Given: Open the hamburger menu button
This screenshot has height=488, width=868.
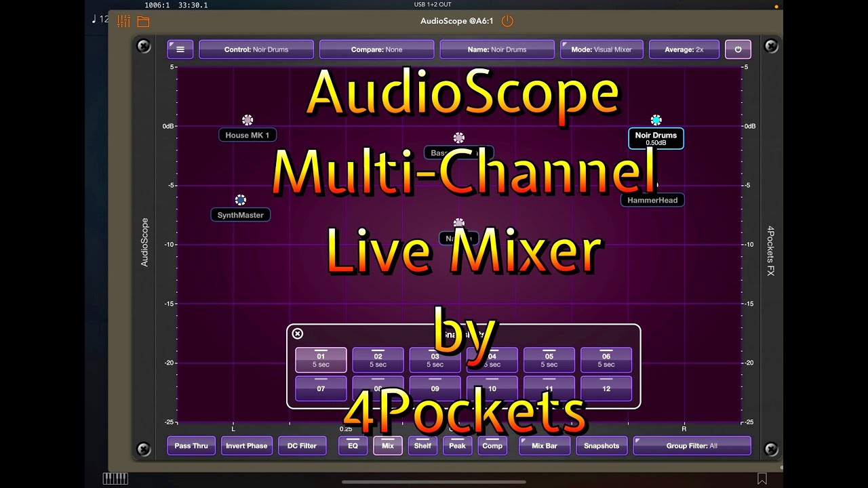Looking at the screenshot, I should [180, 49].
